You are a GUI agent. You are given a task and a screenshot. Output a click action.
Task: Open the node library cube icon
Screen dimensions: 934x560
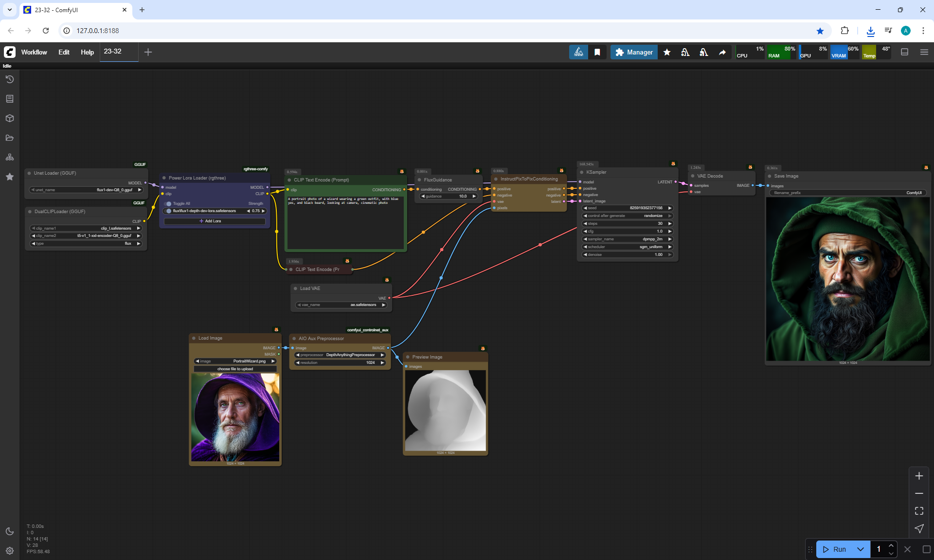point(10,118)
